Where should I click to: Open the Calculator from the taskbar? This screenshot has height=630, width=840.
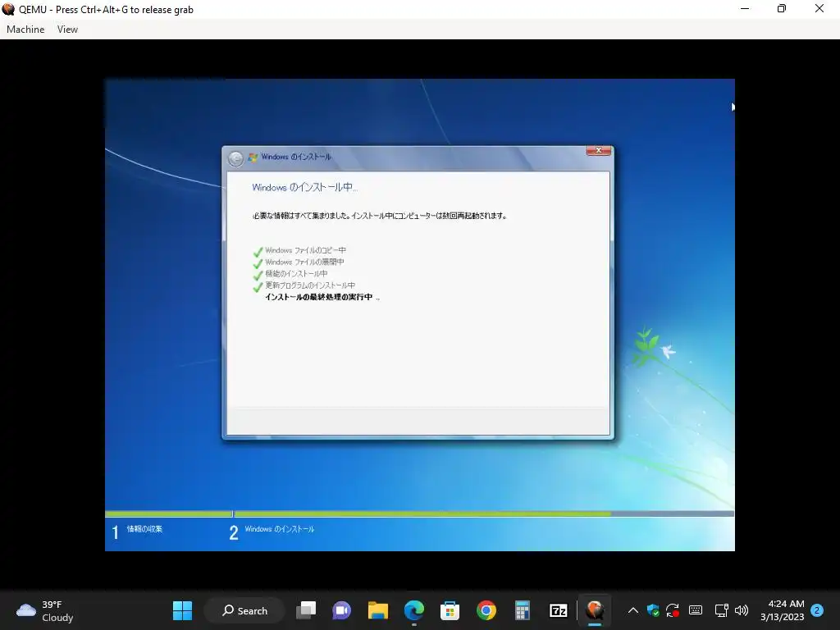point(522,610)
